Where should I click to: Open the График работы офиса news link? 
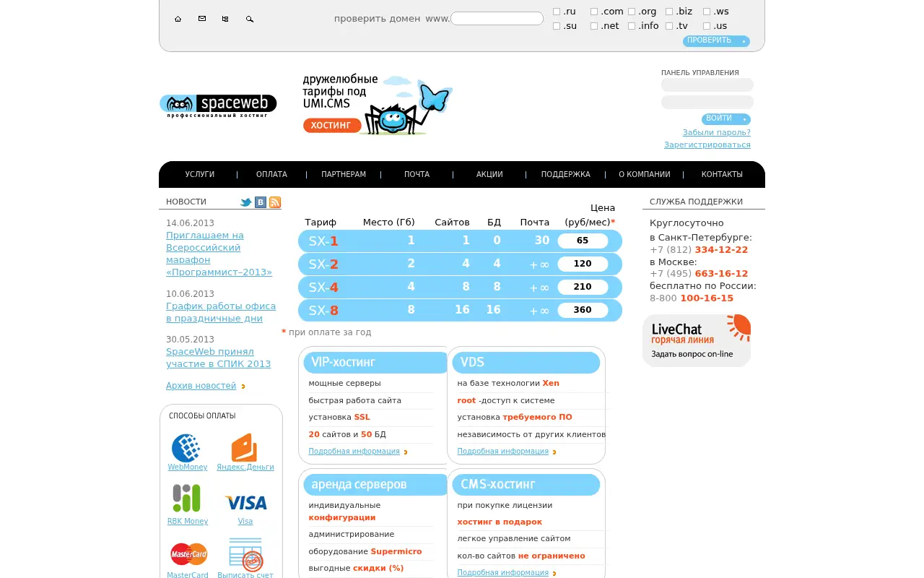click(x=221, y=312)
